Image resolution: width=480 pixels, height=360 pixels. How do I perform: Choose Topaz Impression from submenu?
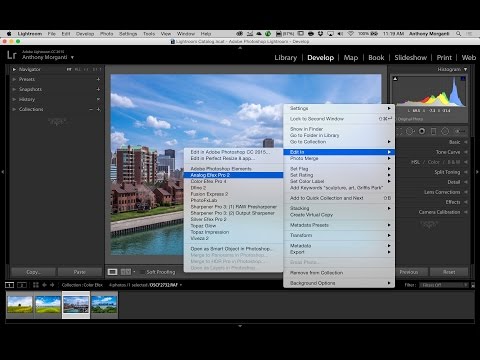click(x=233, y=232)
